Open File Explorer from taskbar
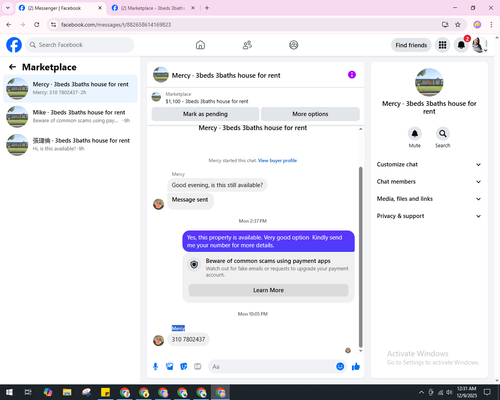 67,392
